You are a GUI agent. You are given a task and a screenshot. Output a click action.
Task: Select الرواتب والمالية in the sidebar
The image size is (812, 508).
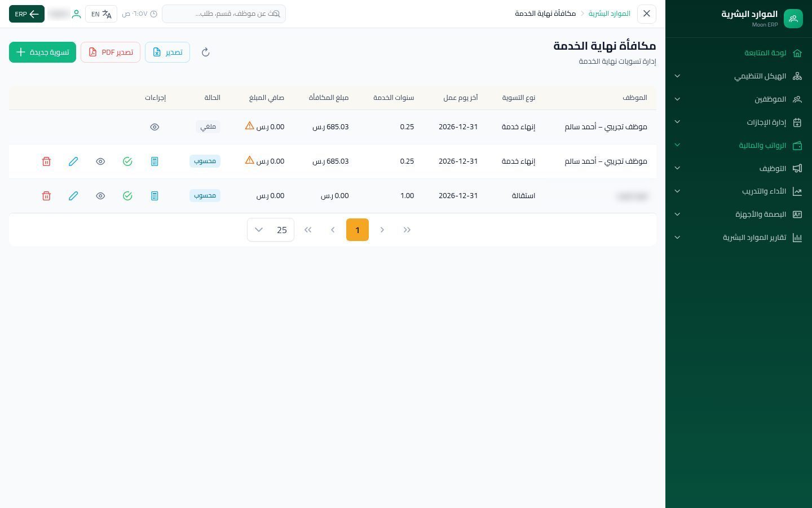738,146
